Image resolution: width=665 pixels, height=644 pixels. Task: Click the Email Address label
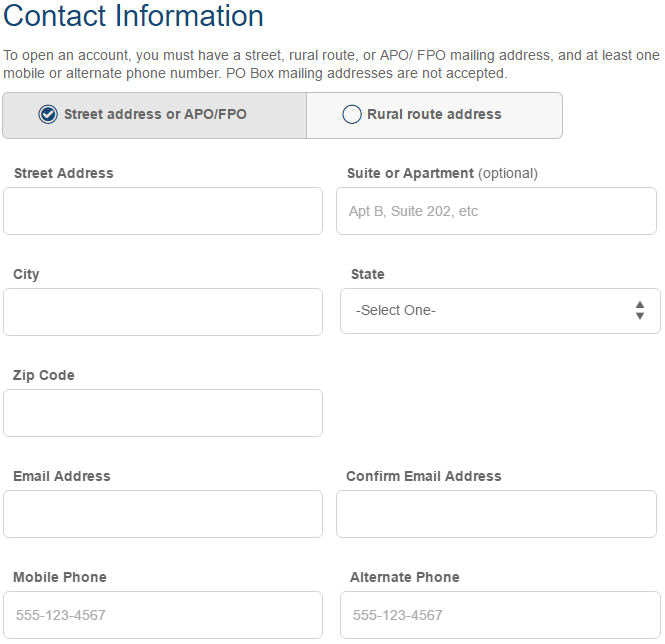[62, 476]
